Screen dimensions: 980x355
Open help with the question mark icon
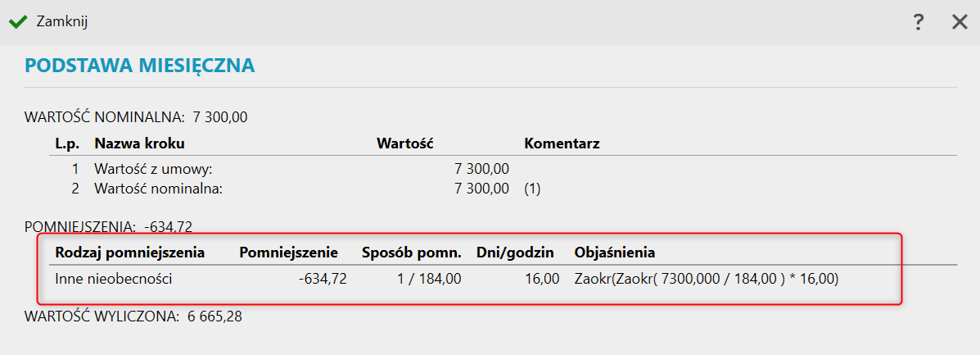(x=919, y=22)
